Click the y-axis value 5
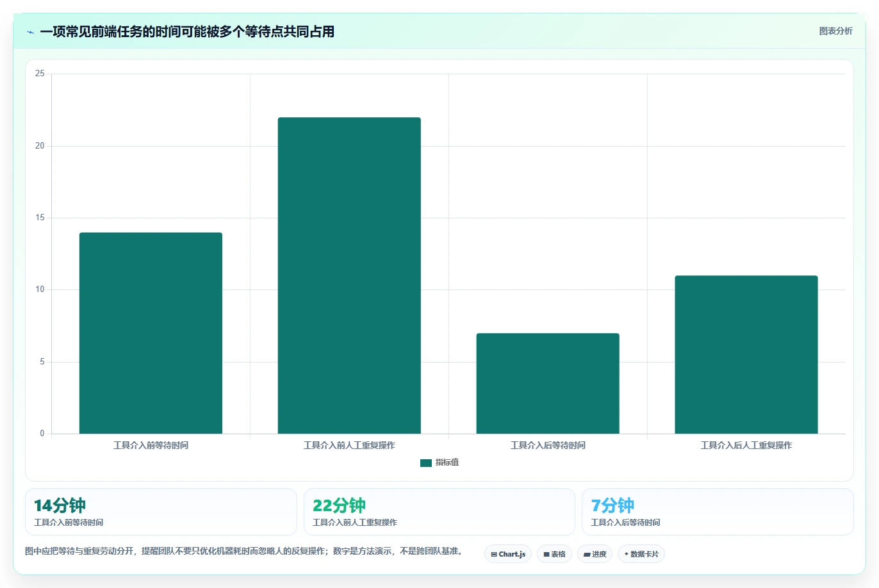The height and width of the screenshot is (588, 879). point(42,362)
